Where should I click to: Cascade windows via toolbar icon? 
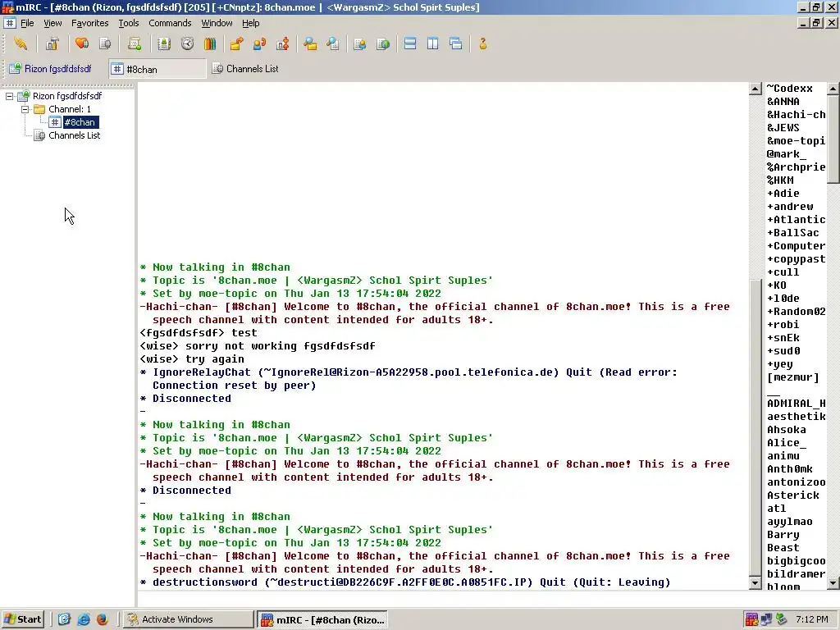point(456,44)
